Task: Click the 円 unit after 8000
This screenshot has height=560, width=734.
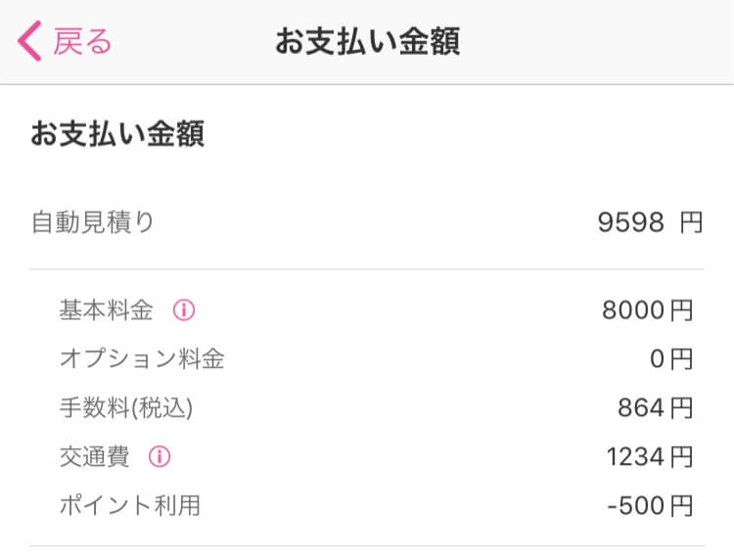Action: point(681,310)
